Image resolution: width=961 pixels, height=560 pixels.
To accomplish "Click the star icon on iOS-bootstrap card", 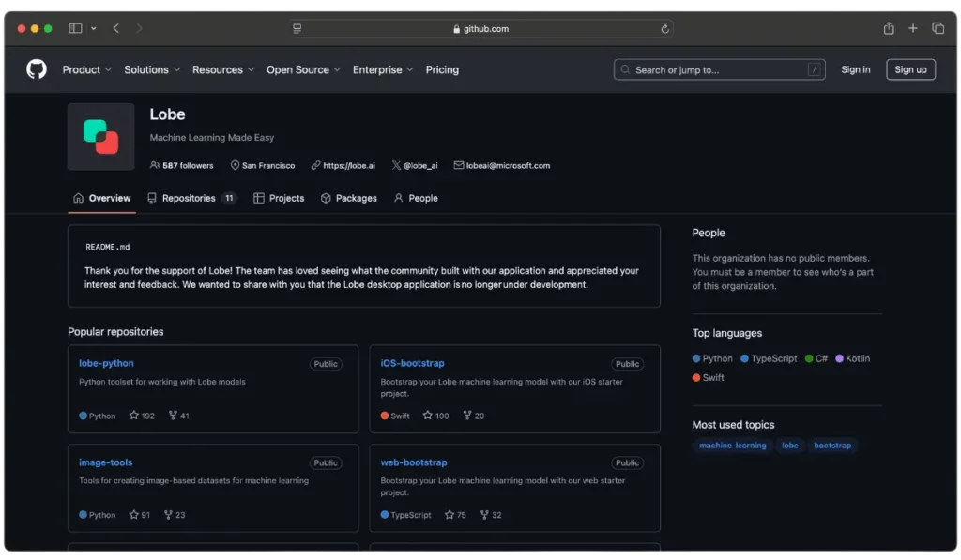I will click(x=428, y=416).
